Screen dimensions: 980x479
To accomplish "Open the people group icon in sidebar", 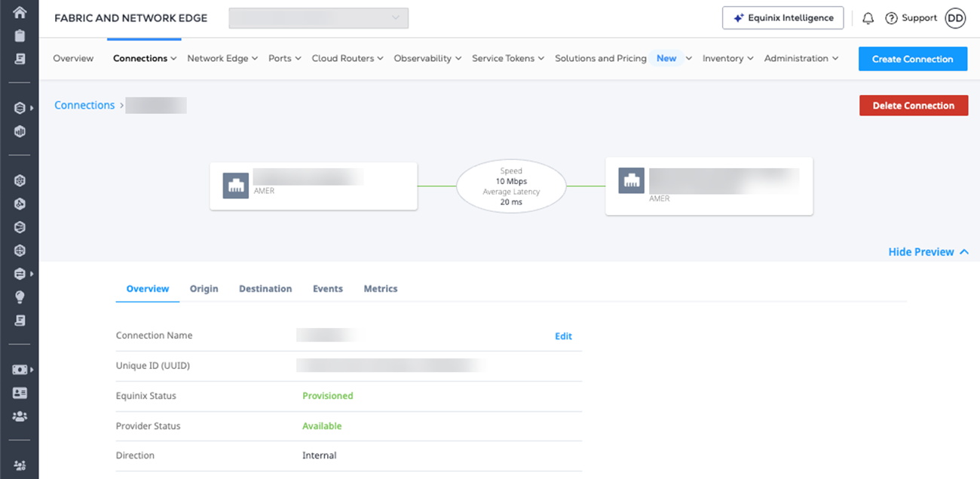I will (20, 416).
